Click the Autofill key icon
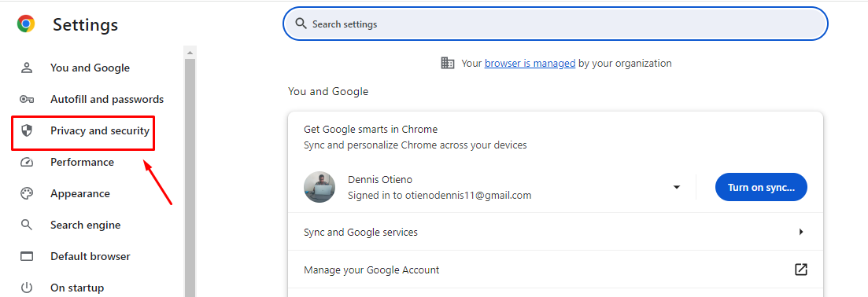Image resolution: width=868 pixels, height=297 pixels. tap(27, 100)
